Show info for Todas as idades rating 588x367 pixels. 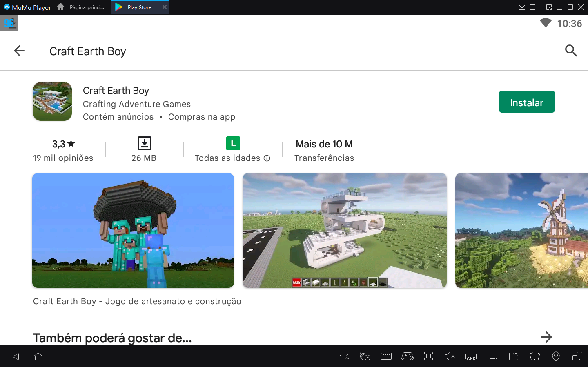coord(267,158)
